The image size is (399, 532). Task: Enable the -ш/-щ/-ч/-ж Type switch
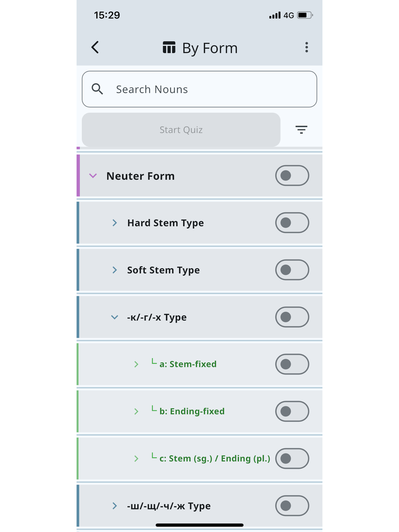tap(292, 505)
